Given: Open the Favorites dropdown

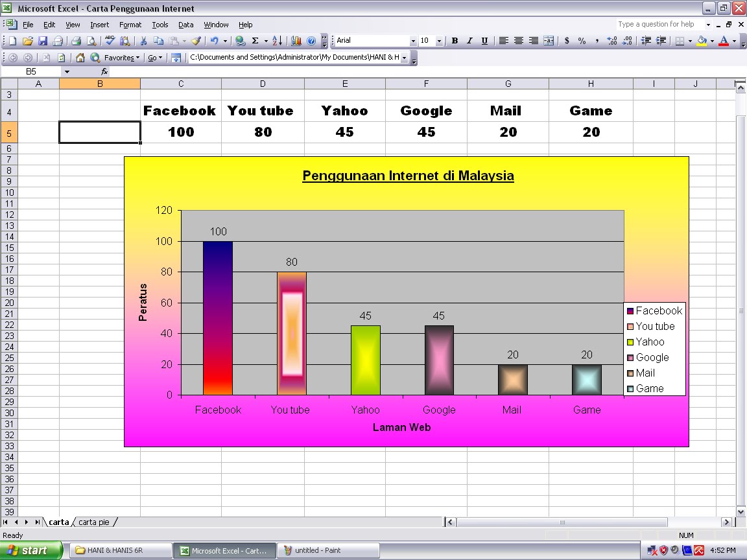Looking at the screenshot, I should pos(121,58).
